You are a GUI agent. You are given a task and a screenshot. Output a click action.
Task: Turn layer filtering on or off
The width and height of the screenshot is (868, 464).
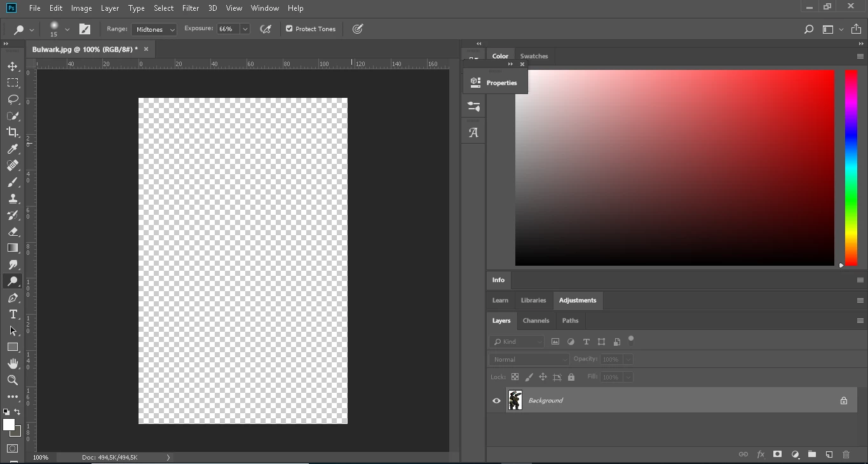(631, 339)
